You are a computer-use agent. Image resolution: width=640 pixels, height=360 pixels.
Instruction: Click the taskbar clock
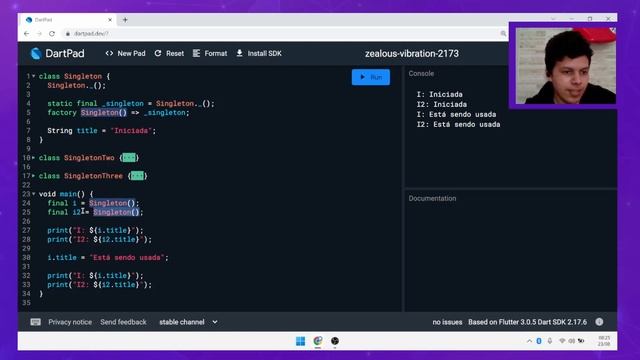coord(604,341)
